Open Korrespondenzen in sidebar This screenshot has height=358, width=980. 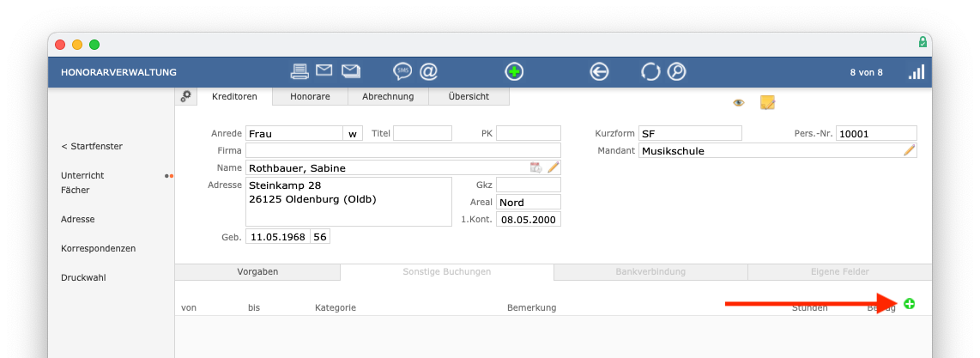click(98, 248)
